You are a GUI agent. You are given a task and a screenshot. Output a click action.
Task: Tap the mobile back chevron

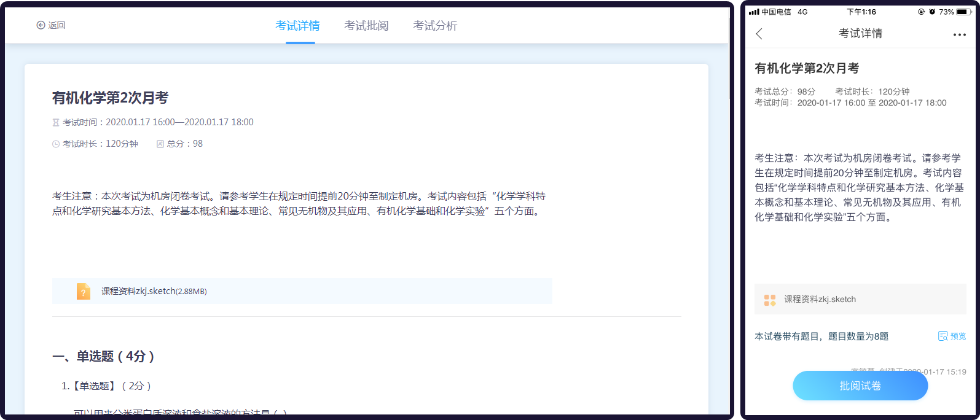tap(759, 34)
